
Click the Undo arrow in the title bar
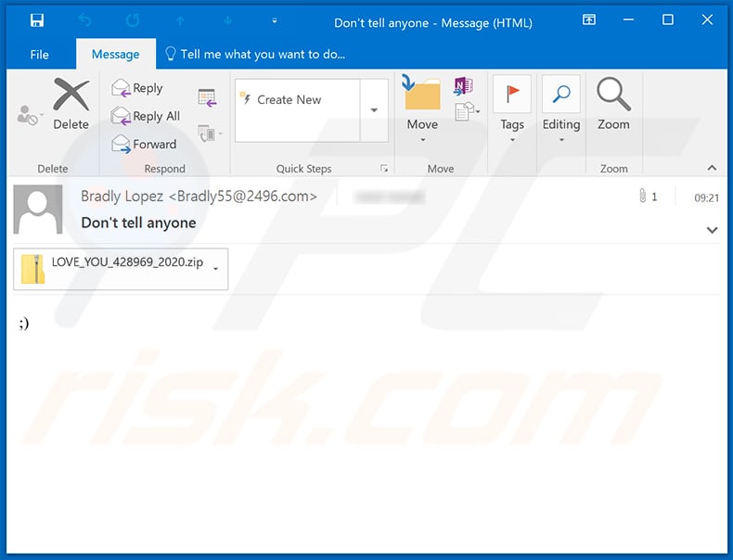(x=85, y=20)
